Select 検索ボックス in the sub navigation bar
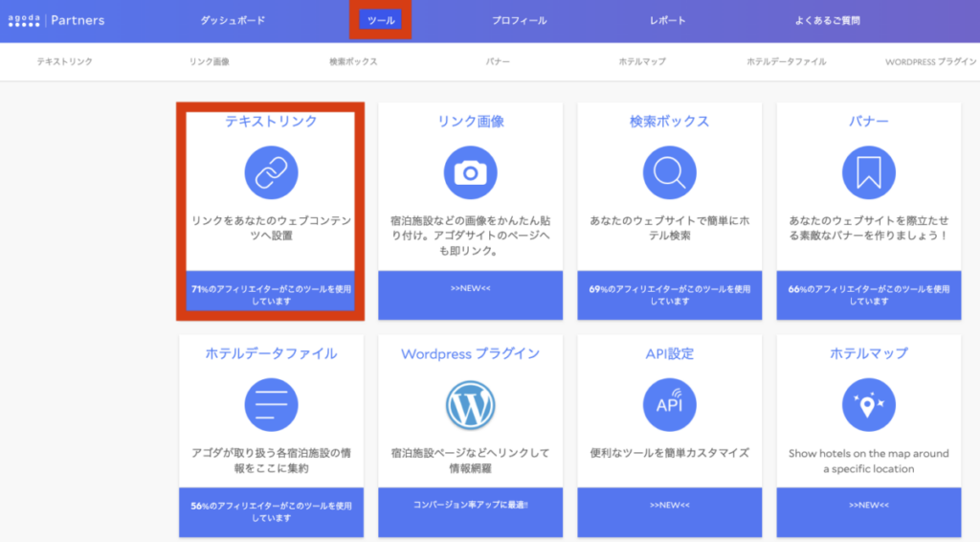The width and height of the screenshot is (980, 542). [x=353, y=61]
